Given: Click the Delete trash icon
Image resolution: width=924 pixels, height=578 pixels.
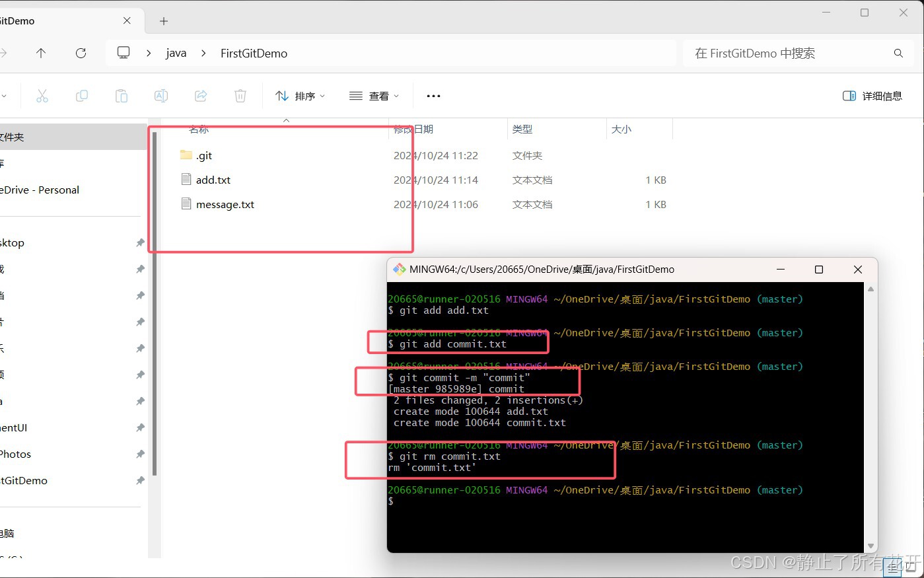Looking at the screenshot, I should point(240,96).
